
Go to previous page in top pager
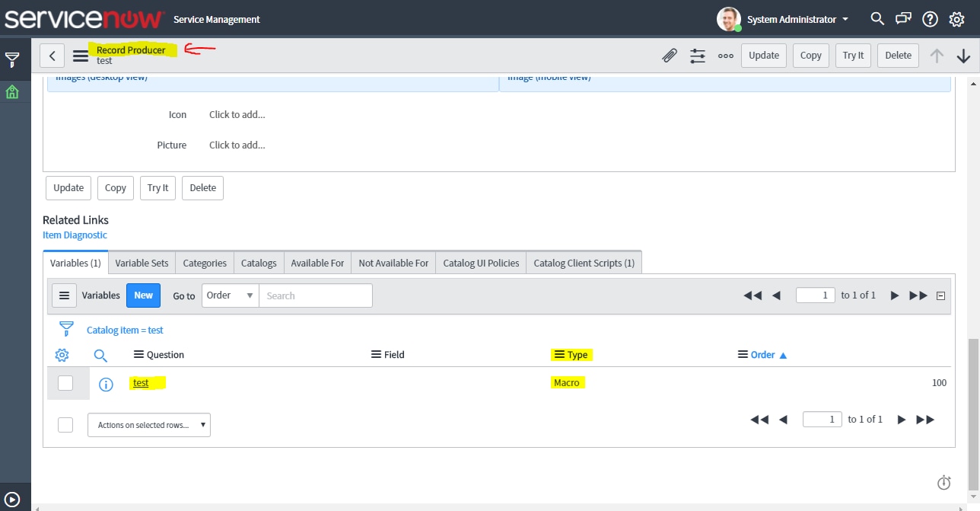pos(776,295)
